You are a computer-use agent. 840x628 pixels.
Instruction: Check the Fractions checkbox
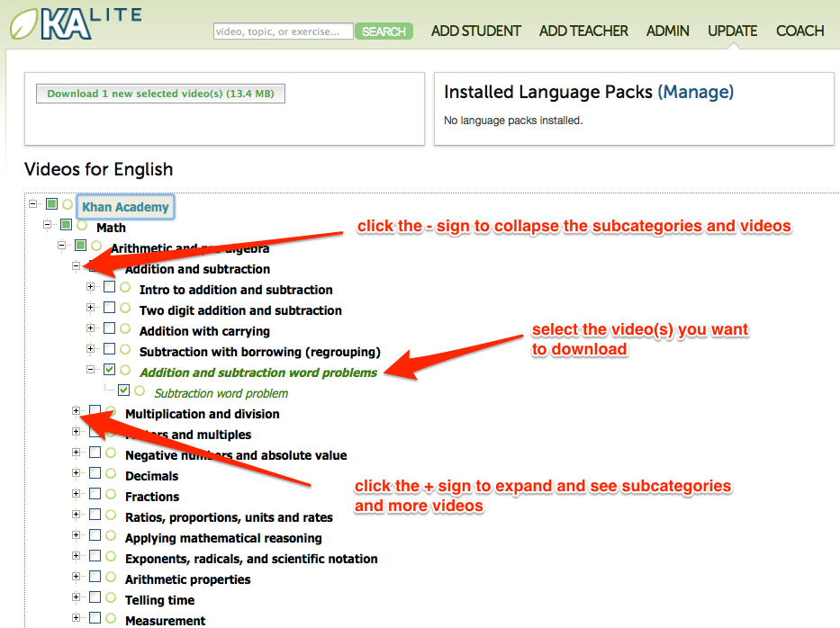pyautogui.click(x=95, y=494)
